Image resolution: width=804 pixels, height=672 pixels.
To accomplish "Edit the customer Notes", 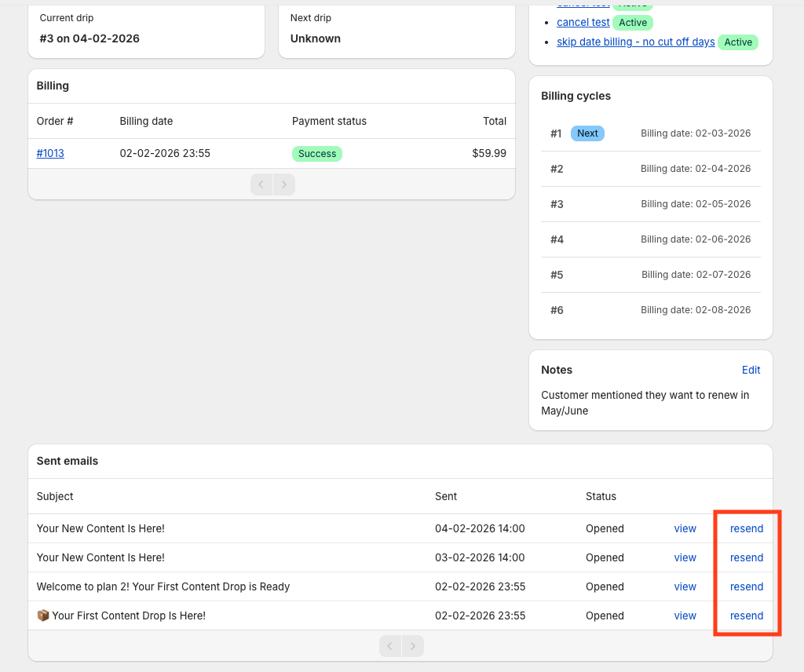I will click(x=751, y=370).
